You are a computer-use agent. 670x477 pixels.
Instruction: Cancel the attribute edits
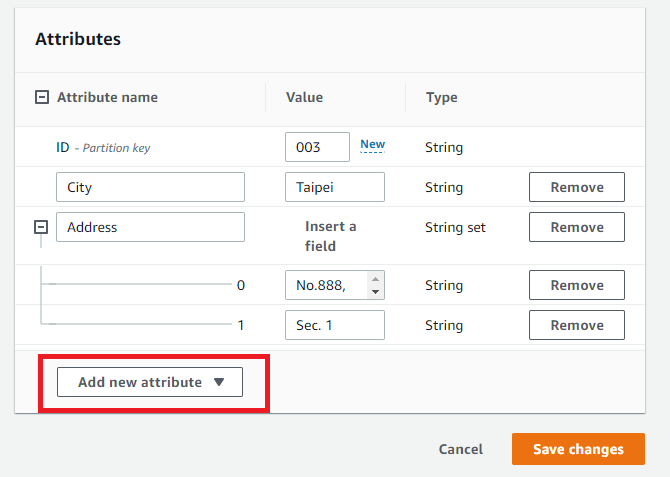coord(461,449)
